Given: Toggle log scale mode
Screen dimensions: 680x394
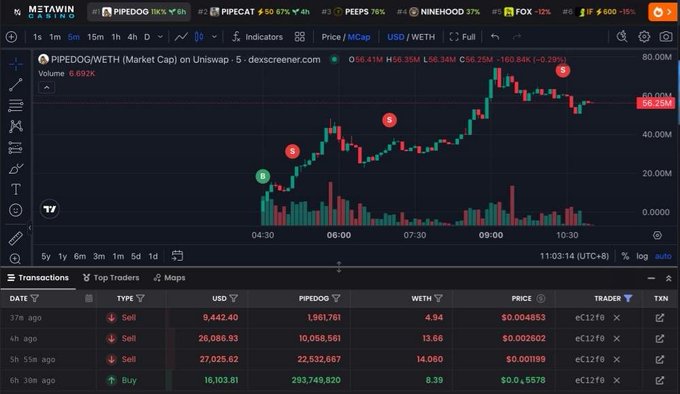Looking at the screenshot, I should [x=642, y=256].
